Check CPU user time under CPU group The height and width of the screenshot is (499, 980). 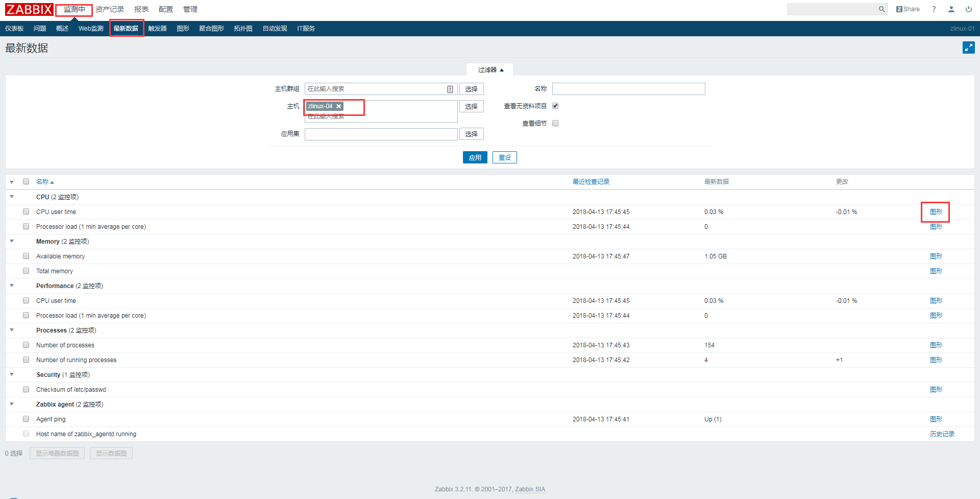[26, 211]
